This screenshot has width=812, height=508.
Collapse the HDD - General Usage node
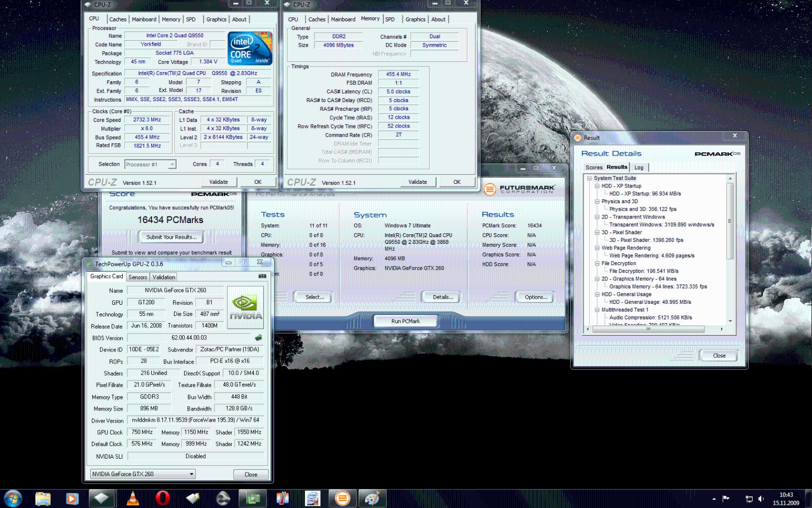[x=597, y=294]
